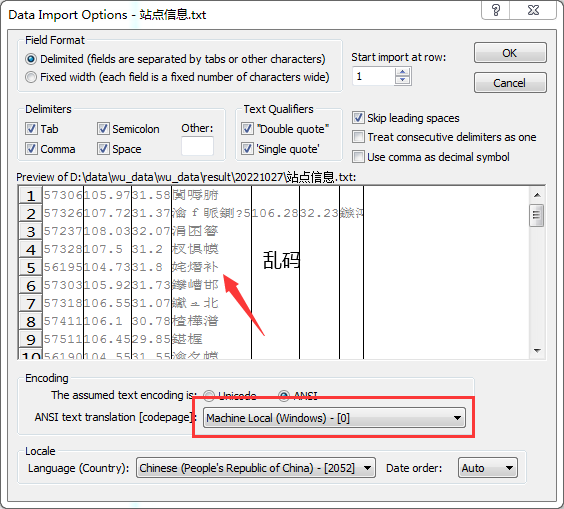Viewport: 564px width, 509px height.
Task: Uncheck the Space delimiter checkbox
Action: (x=103, y=149)
